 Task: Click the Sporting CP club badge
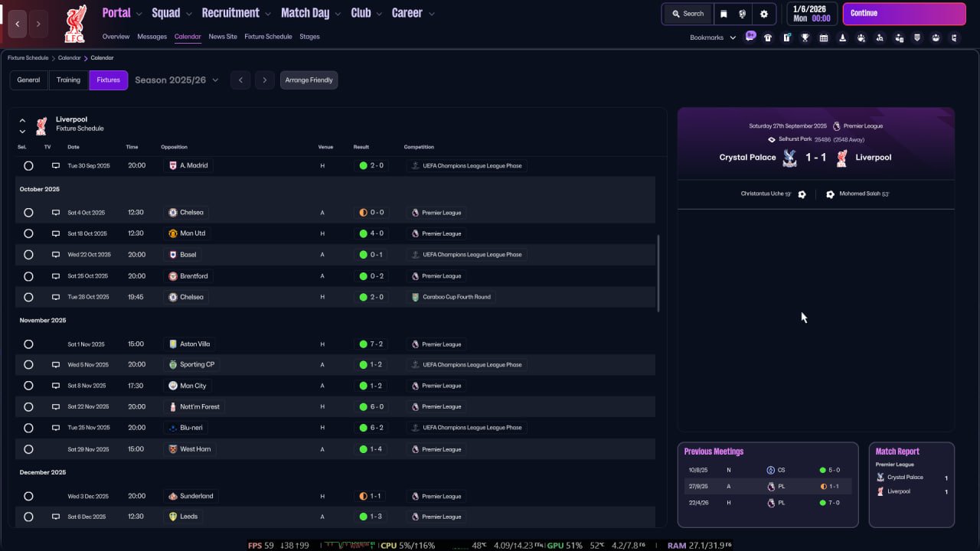point(173,365)
